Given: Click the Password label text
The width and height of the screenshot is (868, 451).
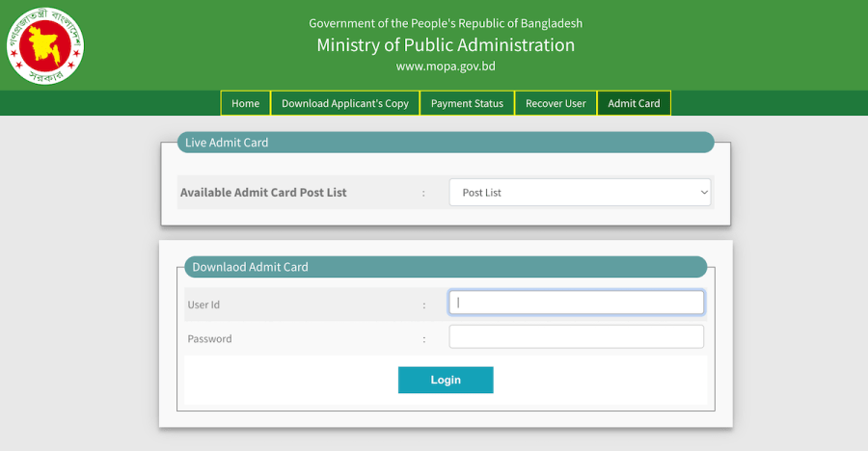Looking at the screenshot, I should tap(209, 339).
